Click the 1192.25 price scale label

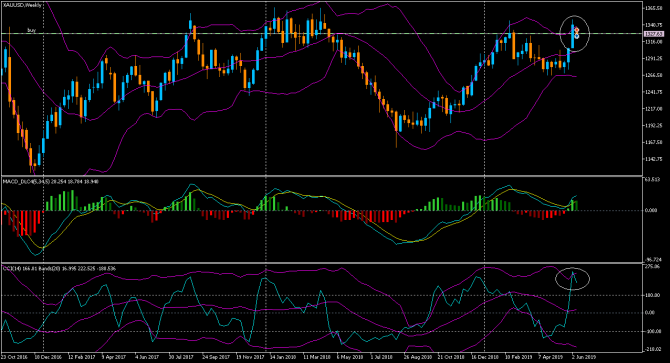(x=654, y=126)
